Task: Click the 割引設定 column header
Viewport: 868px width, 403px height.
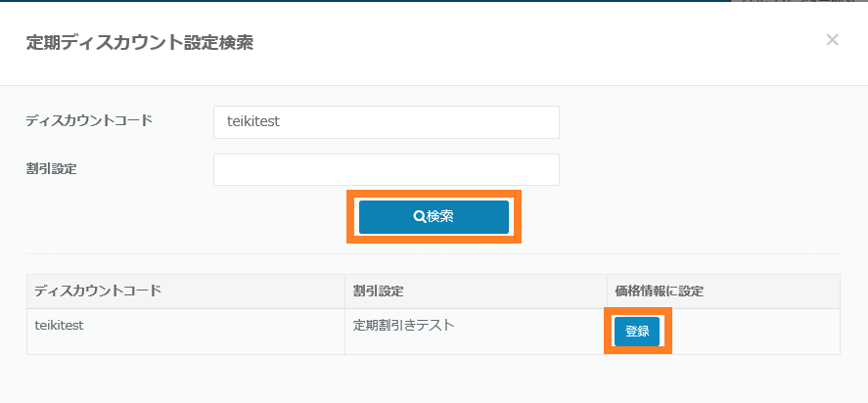Action: coord(379,291)
